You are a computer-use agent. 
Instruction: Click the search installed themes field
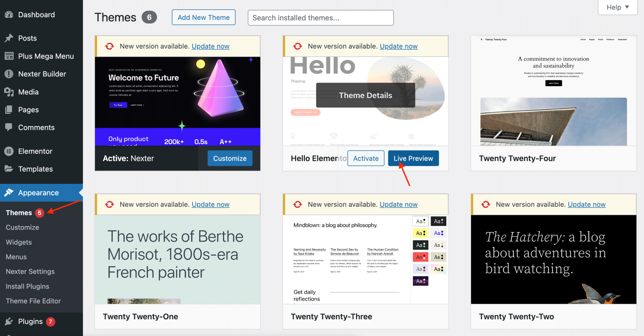tap(320, 18)
